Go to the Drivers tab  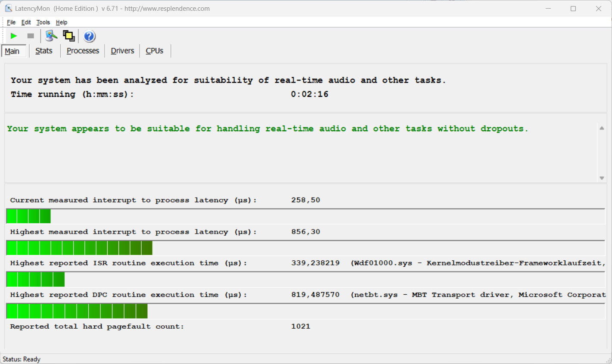coord(122,51)
